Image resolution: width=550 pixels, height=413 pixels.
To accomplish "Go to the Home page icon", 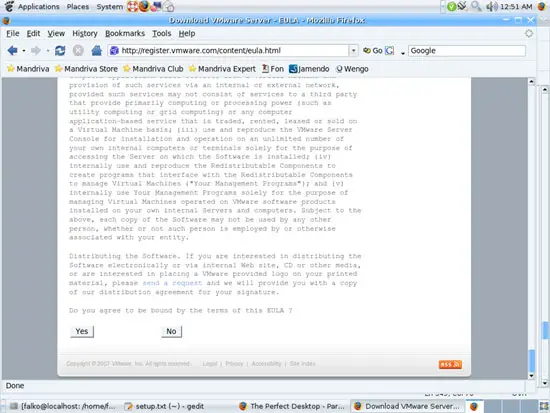I will coord(96,51).
